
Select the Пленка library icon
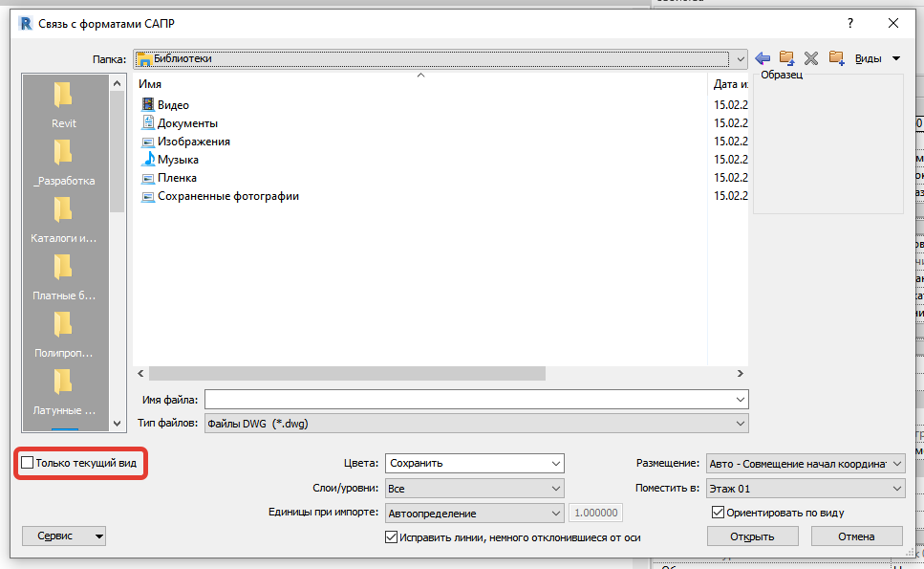pyautogui.click(x=148, y=178)
